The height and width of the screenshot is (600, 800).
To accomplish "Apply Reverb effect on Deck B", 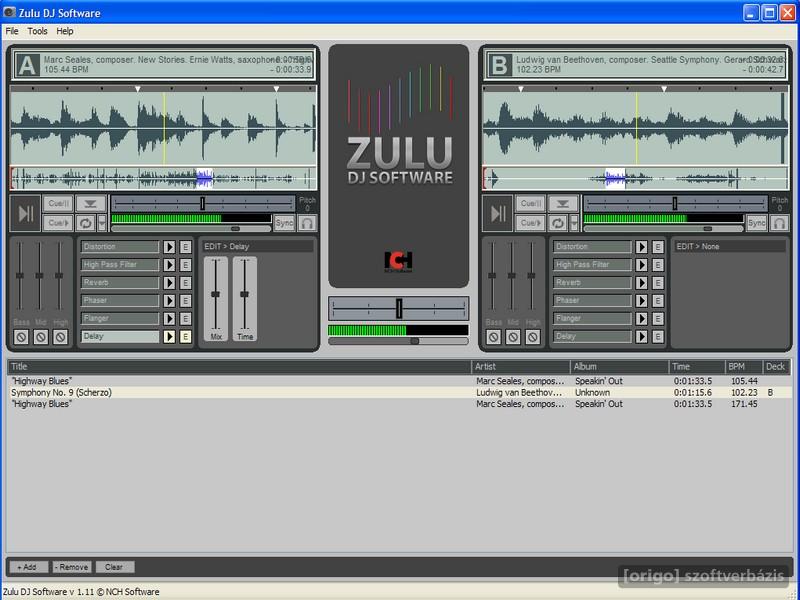I will [x=641, y=283].
